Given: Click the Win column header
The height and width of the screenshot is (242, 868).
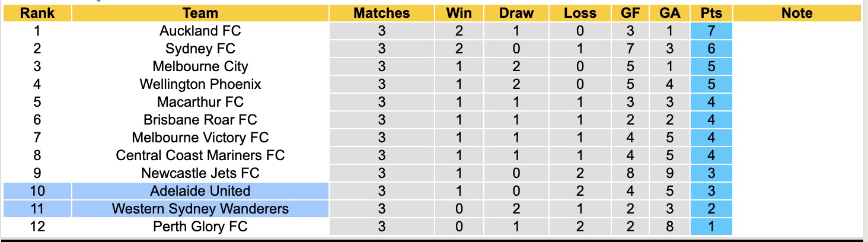Looking at the screenshot, I should (x=459, y=13).
